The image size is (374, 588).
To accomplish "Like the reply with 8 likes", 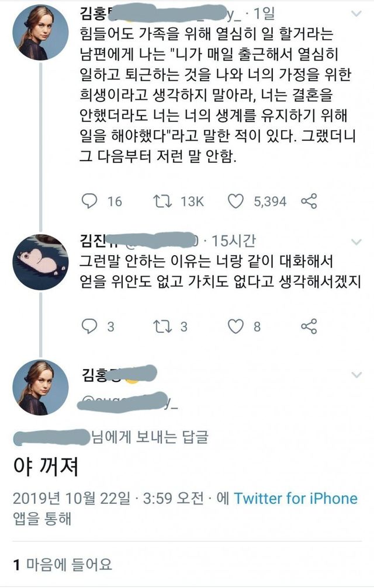I will [235, 326].
